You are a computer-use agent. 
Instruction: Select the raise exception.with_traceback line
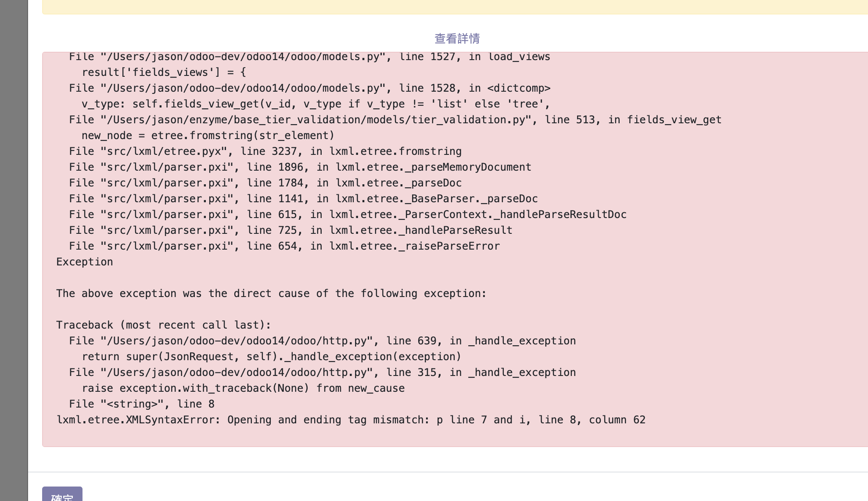[x=243, y=388]
